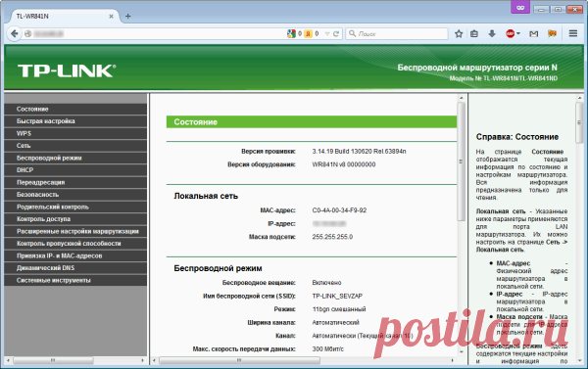Open Контроль пропускной способности menu item
Viewport: 588px width, 369px height.
coord(75,244)
